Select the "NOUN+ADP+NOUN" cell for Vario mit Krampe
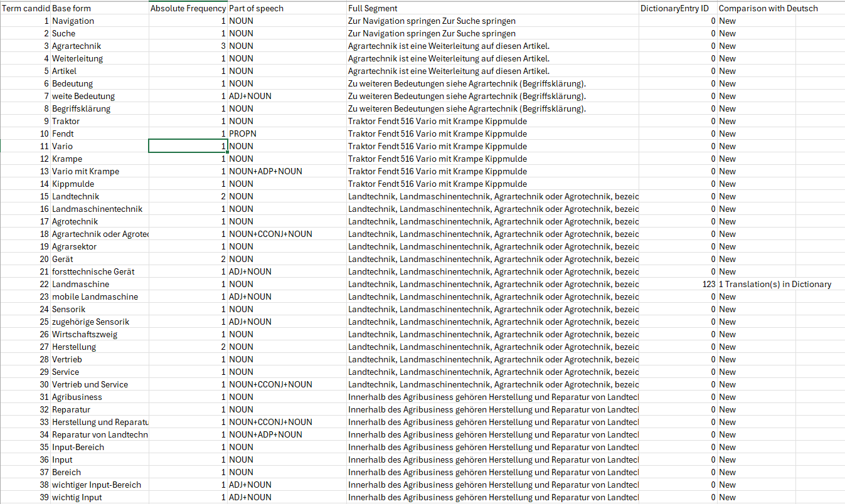Viewport: 845px width, 504px height. [x=286, y=171]
